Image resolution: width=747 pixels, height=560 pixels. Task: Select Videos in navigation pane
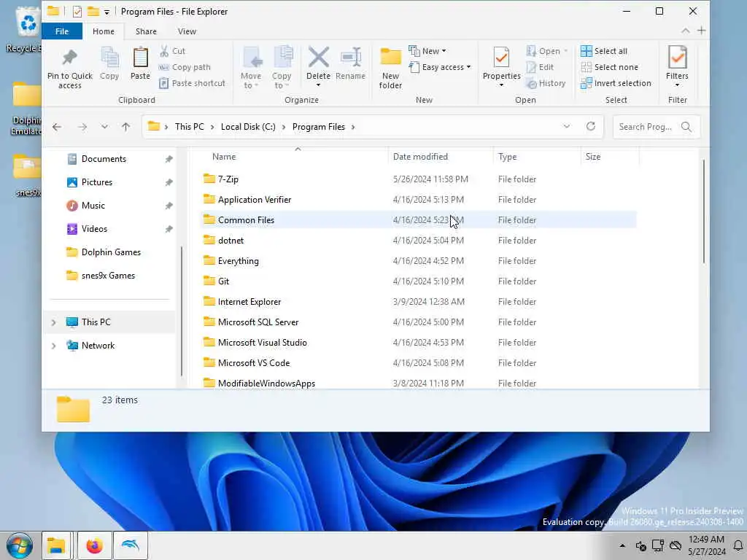click(x=94, y=229)
